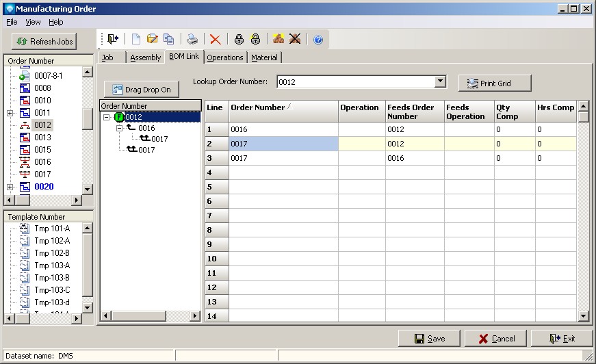Click the grid vertical scrollbar up arrow

pos(583,106)
